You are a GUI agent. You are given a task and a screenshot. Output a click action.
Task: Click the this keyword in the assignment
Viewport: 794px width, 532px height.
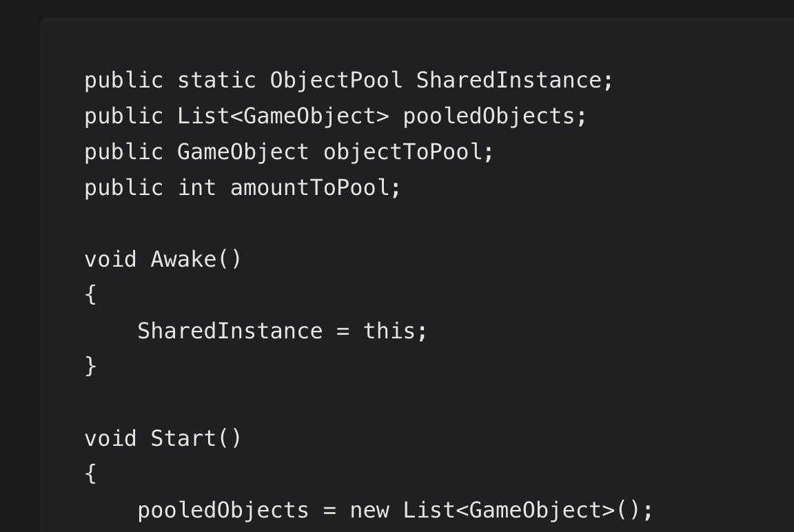(x=389, y=331)
